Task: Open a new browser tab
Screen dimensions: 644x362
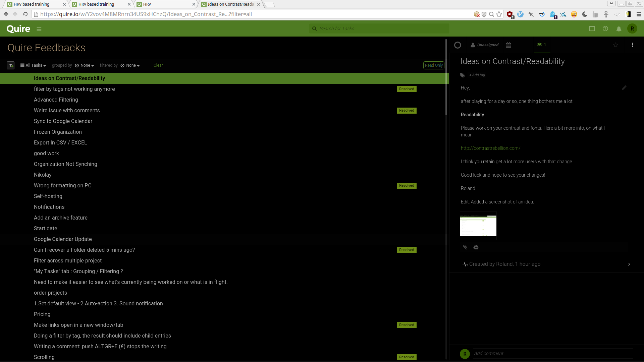Action: tap(269, 4)
